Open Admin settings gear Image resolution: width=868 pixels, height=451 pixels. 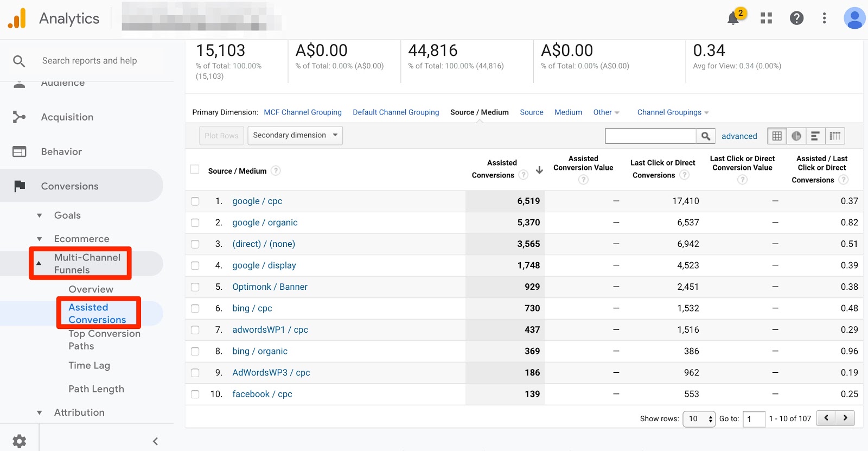pos(19,441)
